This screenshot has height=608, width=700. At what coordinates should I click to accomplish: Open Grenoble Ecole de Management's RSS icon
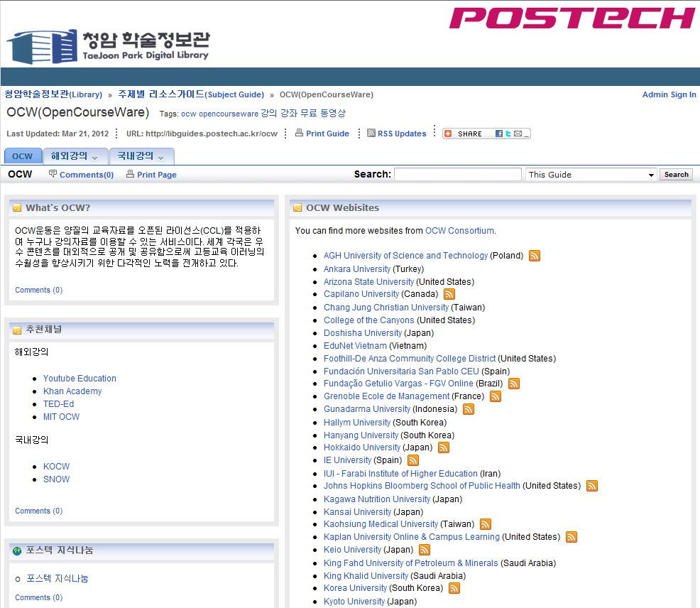point(496,396)
